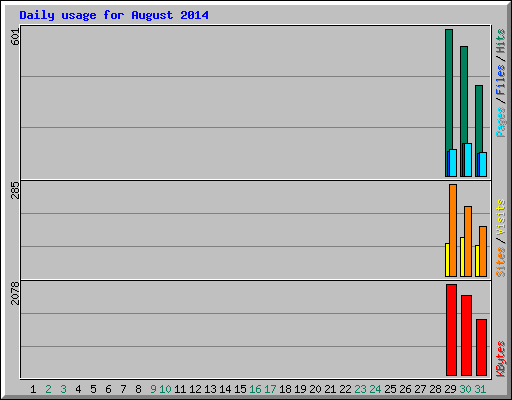
Task: Click day 15 on the x-axis
Action: point(240,389)
